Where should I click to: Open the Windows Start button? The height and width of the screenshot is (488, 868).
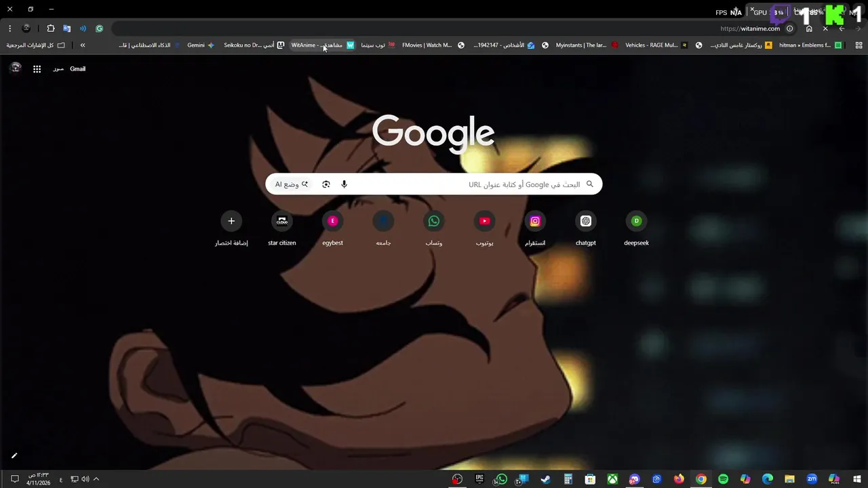[x=856, y=479]
